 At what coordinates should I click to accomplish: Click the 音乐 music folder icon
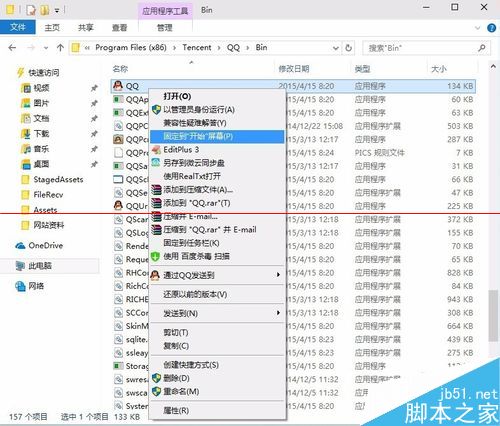pyautogui.click(x=26, y=149)
